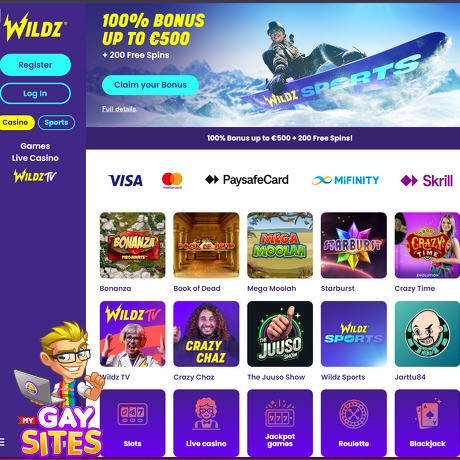Image resolution: width=460 pixels, height=460 pixels.
Task: Open the Slots category tile
Action: point(133,423)
